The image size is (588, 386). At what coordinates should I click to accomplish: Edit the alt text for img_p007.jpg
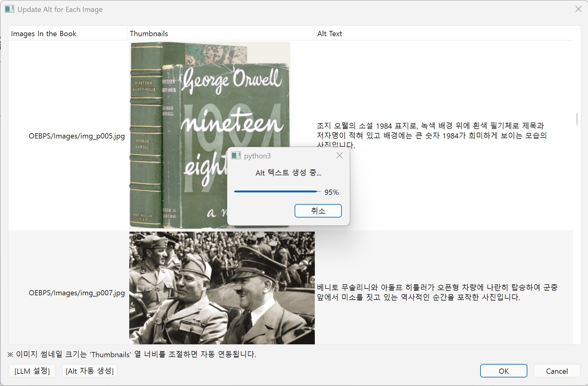437,292
